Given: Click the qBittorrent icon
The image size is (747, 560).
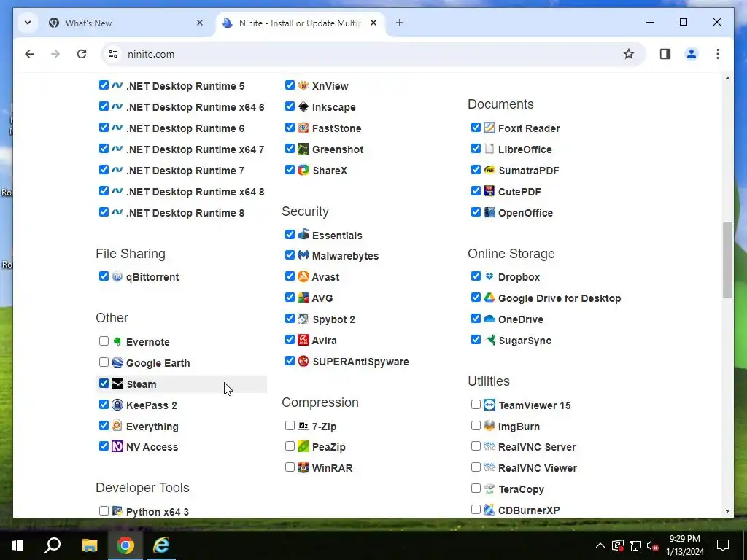Looking at the screenshot, I should pos(117,276).
